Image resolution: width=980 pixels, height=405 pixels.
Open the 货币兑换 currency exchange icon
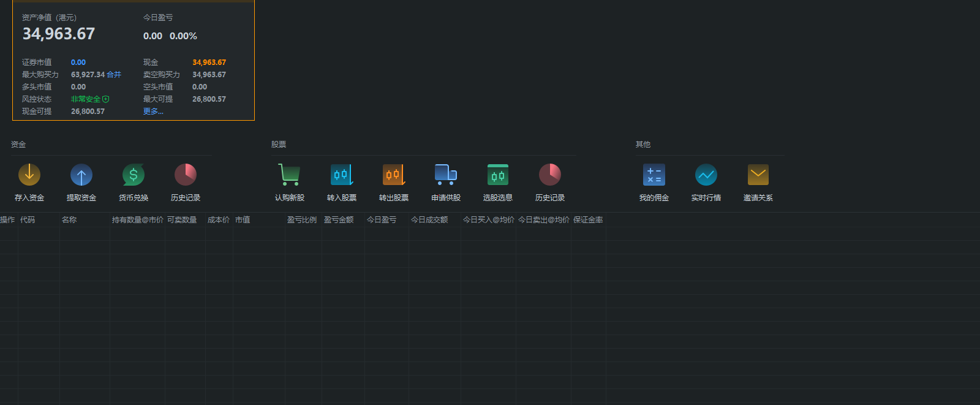click(x=134, y=175)
